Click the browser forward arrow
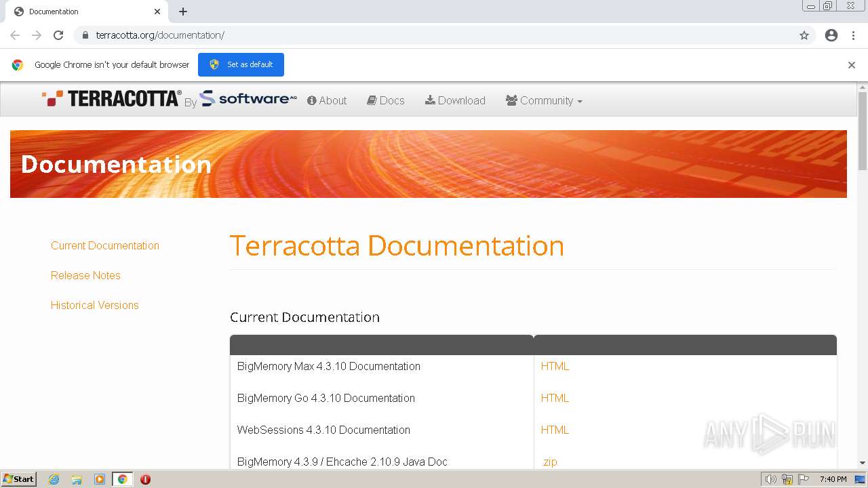 click(x=37, y=35)
